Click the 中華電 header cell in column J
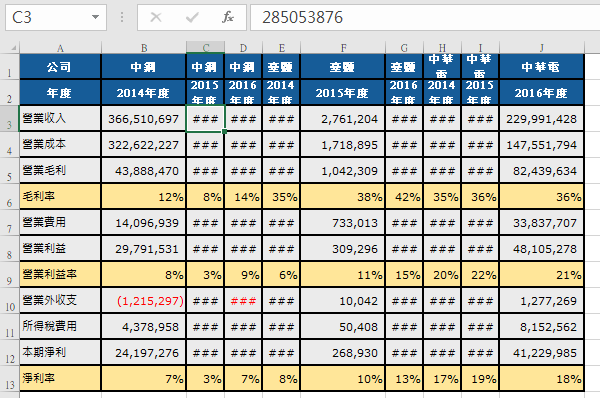This screenshot has width=600, height=398. coord(541,67)
